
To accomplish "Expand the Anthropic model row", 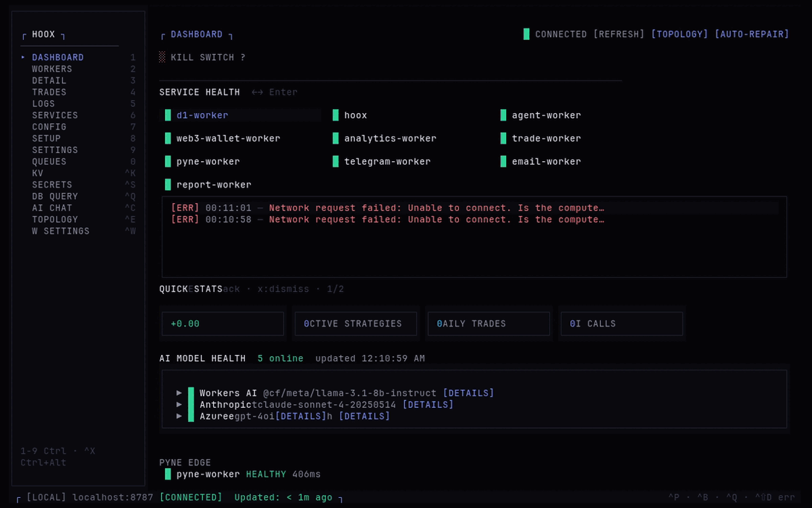I will pos(179,404).
